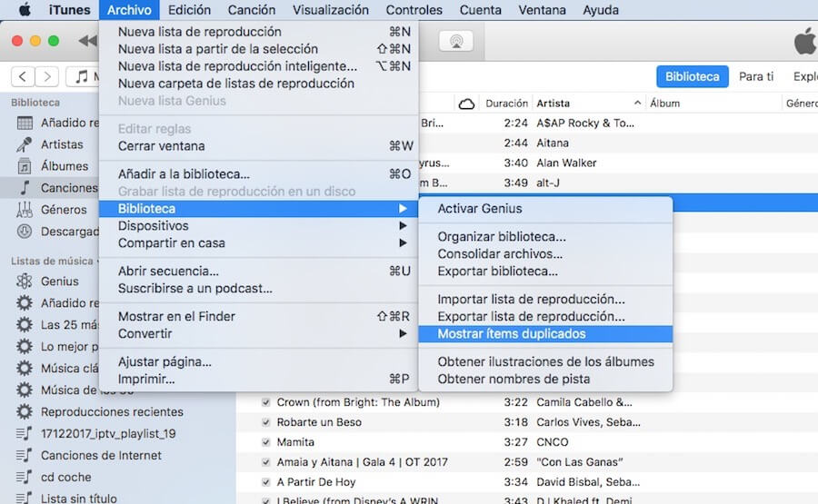Click gear icon of 'Reproducciones recientes'
The width and height of the screenshot is (818, 504).
pos(25,411)
